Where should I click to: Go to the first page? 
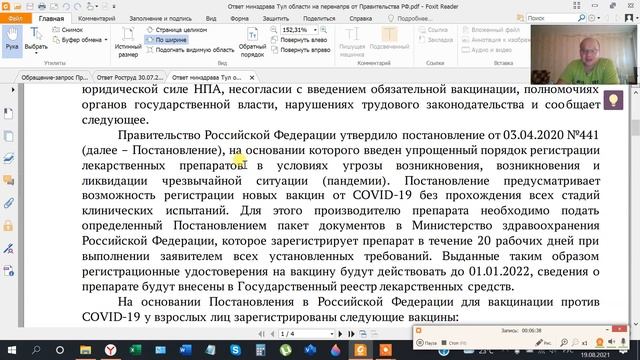[x=262, y=334]
